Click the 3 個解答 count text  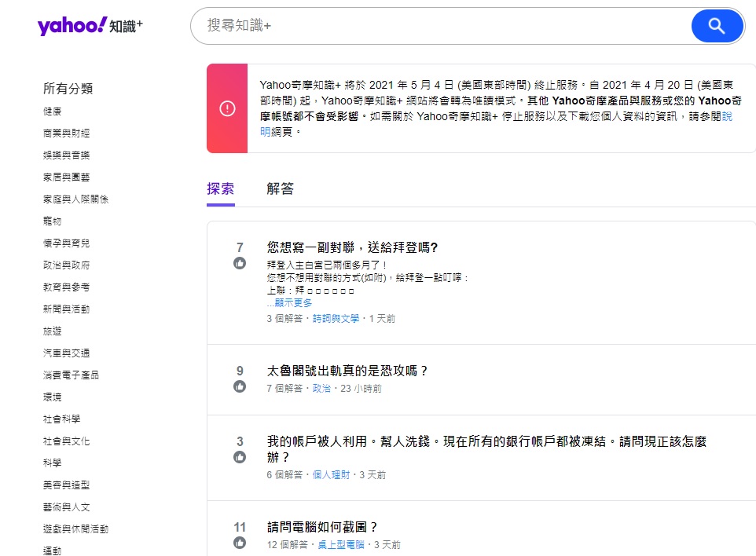pyautogui.click(x=284, y=319)
